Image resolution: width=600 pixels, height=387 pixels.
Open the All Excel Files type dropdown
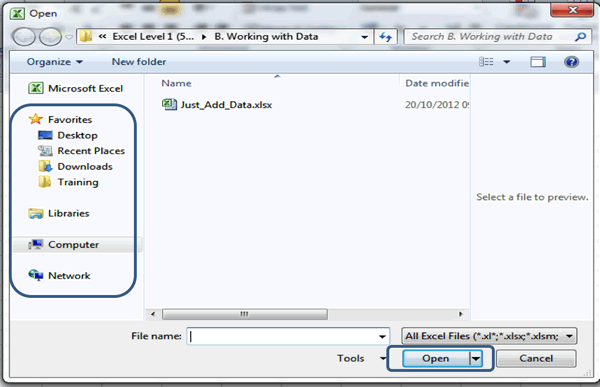489,336
